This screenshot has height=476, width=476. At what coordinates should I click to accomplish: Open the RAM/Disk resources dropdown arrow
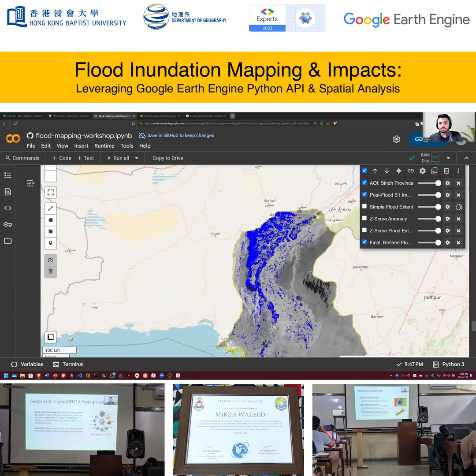click(448, 158)
